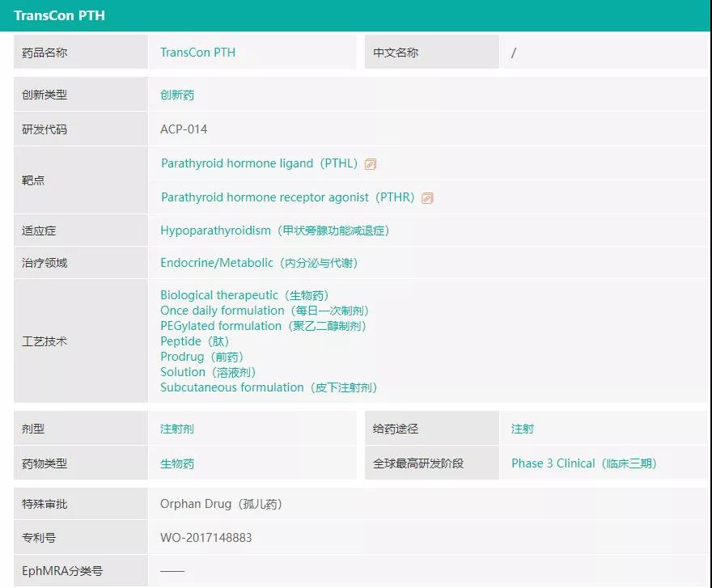
Task: Select the Orphan Drug (孤儿药) text
Action: pyautogui.click(x=221, y=504)
